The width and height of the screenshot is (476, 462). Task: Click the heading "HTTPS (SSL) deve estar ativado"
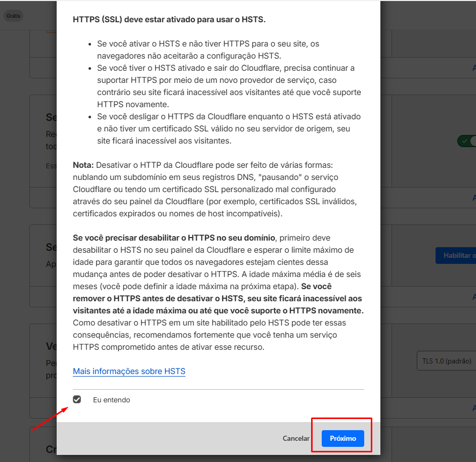pyautogui.click(x=169, y=20)
